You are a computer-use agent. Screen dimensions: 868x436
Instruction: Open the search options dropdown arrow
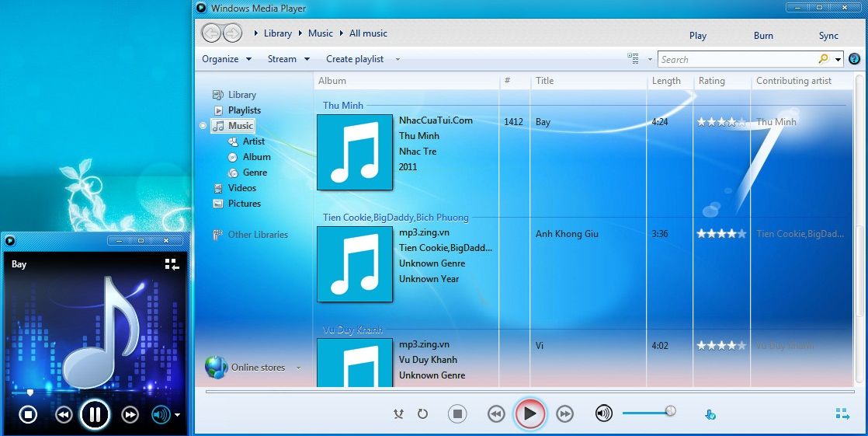(x=838, y=59)
